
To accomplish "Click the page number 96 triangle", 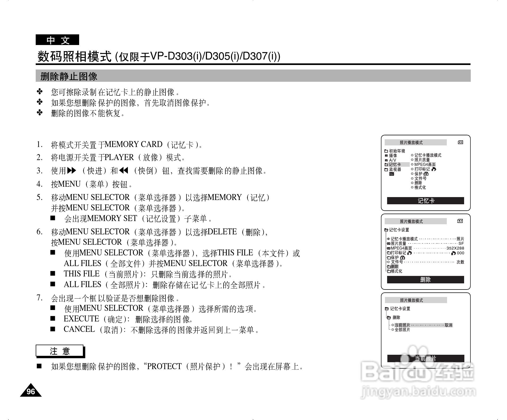I will click(31, 390).
